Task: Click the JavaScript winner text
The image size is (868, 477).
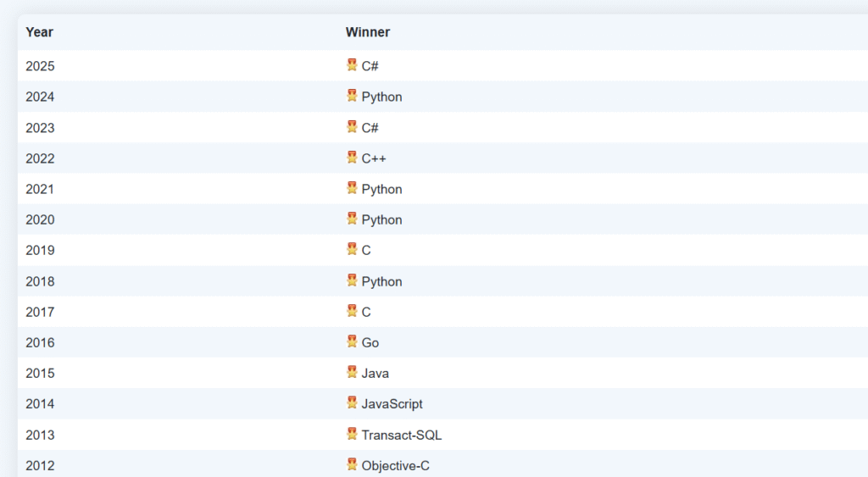Action: pyautogui.click(x=392, y=404)
